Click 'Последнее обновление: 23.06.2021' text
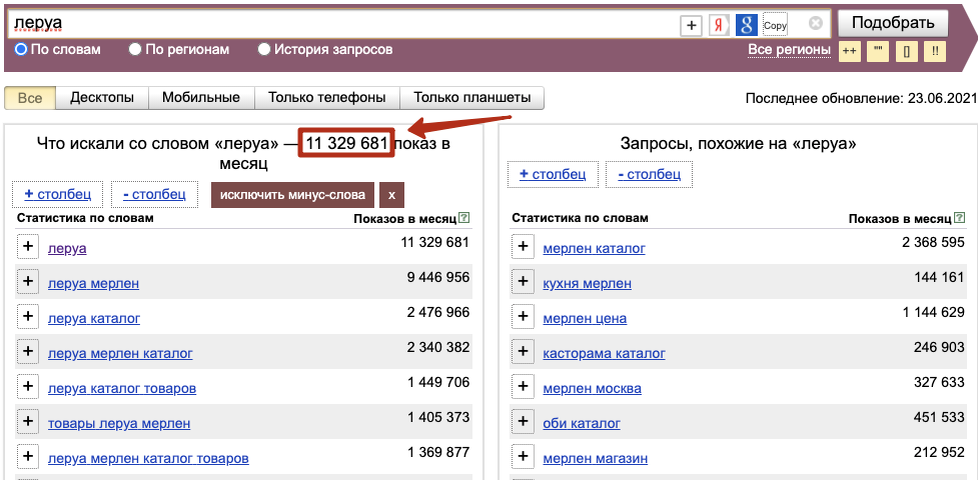The height and width of the screenshot is (480, 978). pyautogui.click(x=861, y=98)
